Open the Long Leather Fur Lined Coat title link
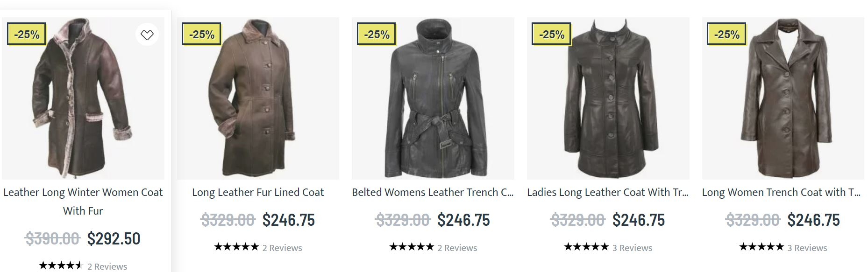Screen dimensions: 868x272 (258, 192)
